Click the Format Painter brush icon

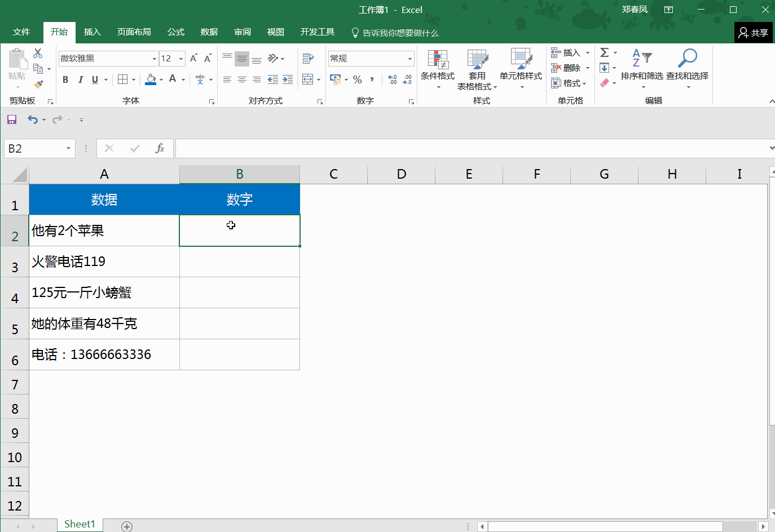[x=38, y=84]
